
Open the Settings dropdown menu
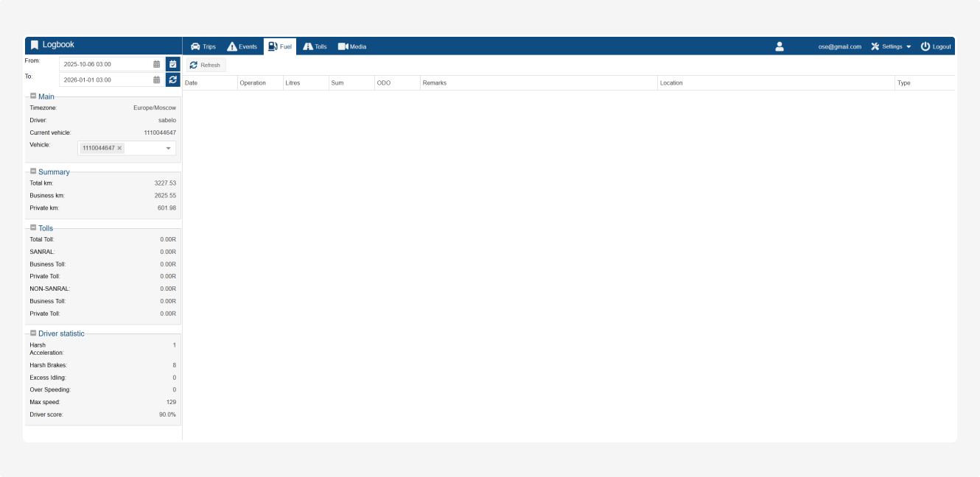pos(891,46)
